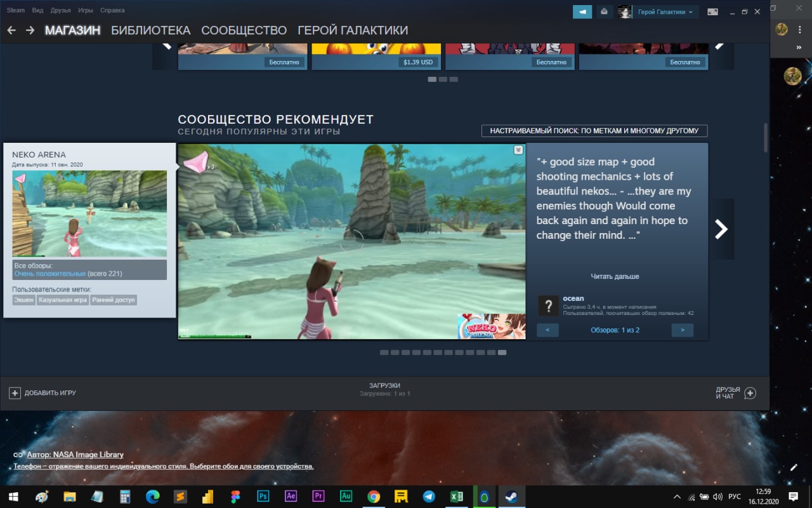Switch the РУС input language indicator

(x=733, y=497)
